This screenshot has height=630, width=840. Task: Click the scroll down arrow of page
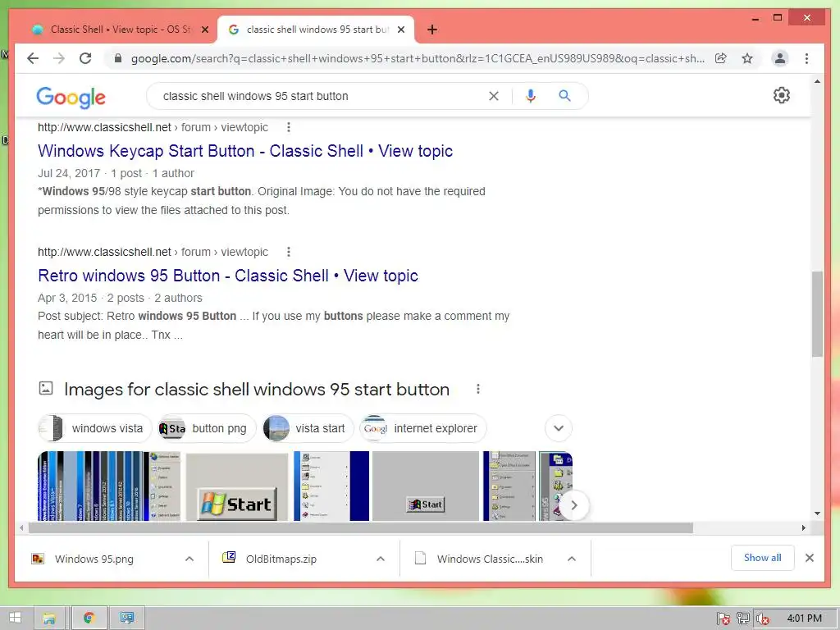[x=817, y=514]
